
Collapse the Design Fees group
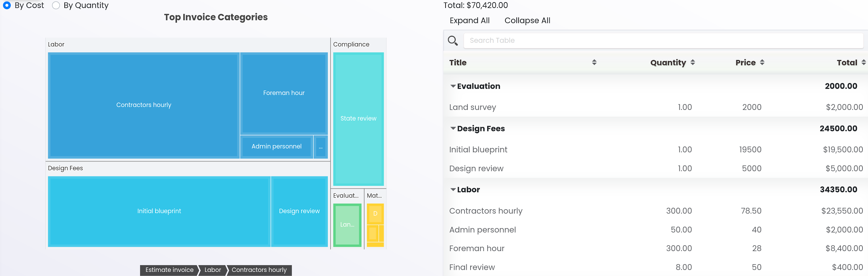pos(453,129)
